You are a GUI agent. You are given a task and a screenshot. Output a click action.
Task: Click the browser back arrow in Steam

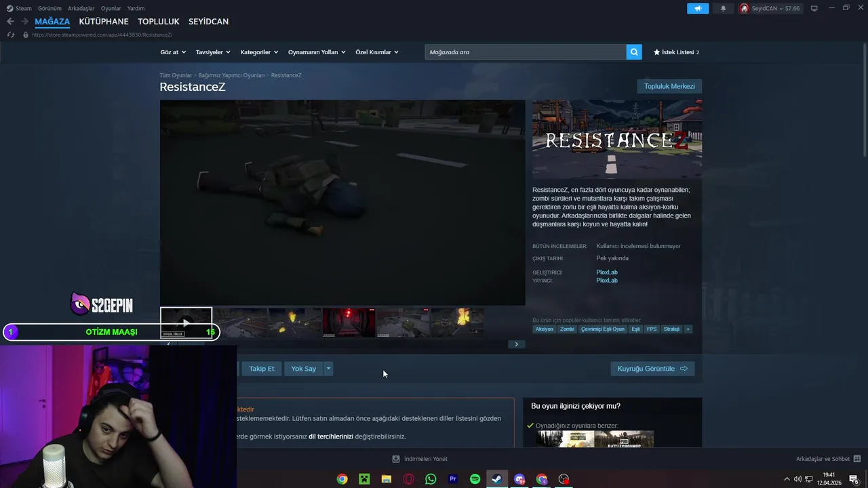pyautogui.click(x=10, y=22)
